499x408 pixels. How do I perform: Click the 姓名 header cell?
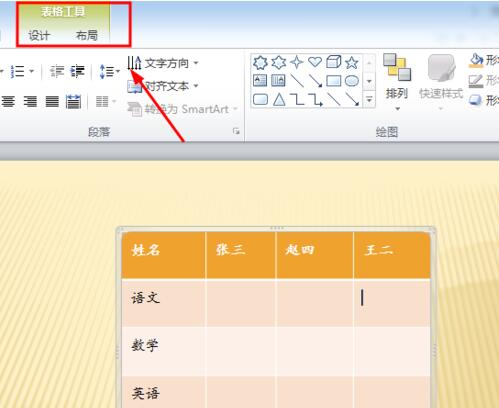[x=163, y=255]
